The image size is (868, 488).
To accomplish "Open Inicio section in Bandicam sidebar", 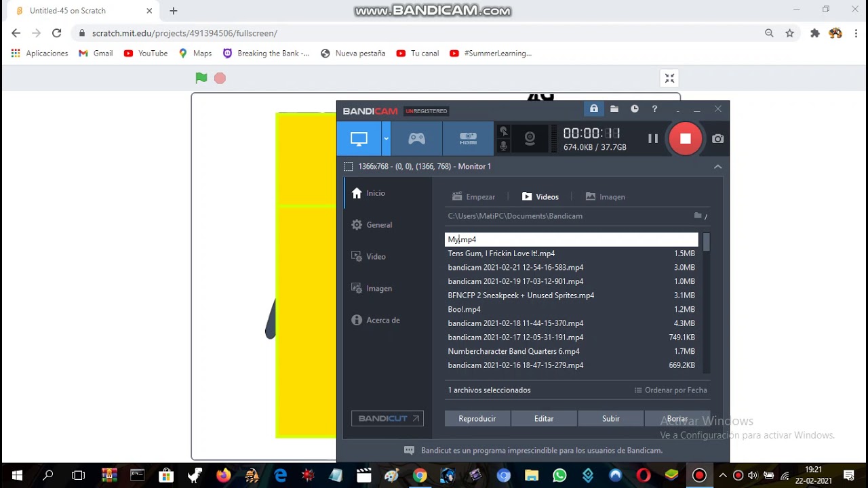I will coord(388,193).
